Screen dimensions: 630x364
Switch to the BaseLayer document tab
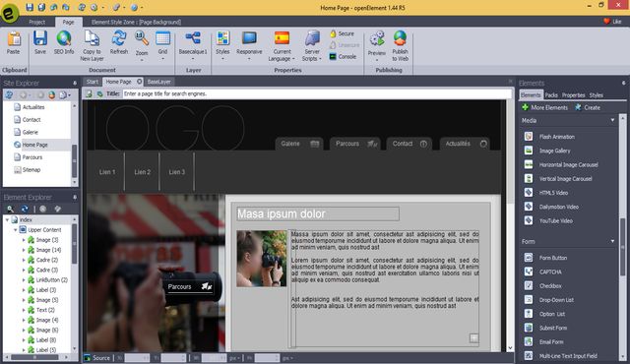(159, 82)
